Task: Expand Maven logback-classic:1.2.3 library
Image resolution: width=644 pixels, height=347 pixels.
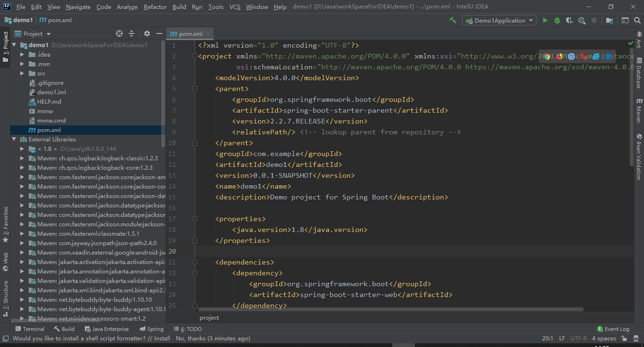Action: [22, 158]
